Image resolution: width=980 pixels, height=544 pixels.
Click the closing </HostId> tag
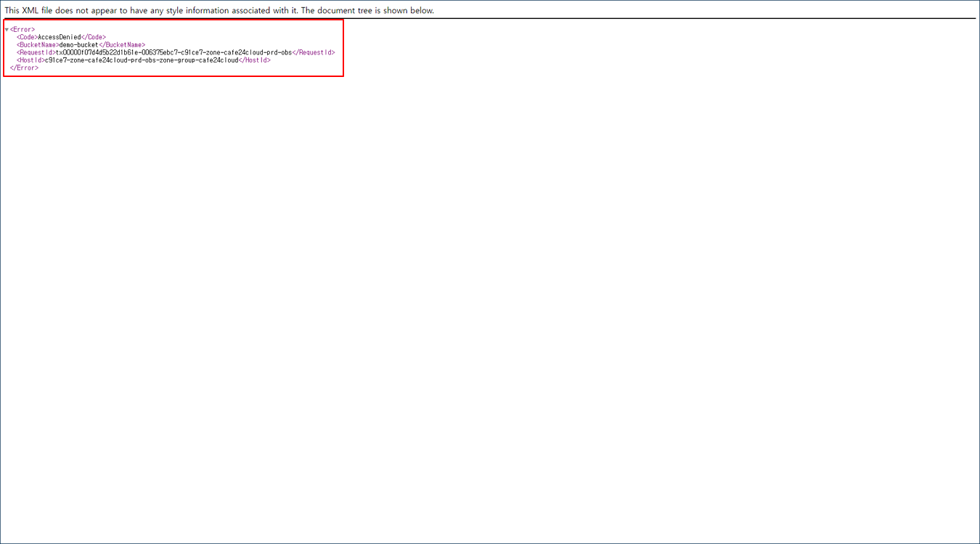[255, 60]
